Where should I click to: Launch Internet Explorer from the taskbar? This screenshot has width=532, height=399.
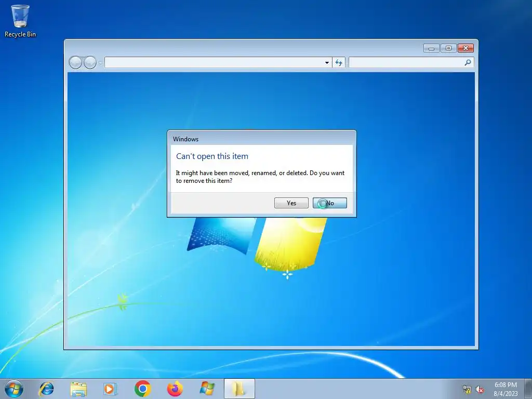pyautogui.click(x=46, y=389)
